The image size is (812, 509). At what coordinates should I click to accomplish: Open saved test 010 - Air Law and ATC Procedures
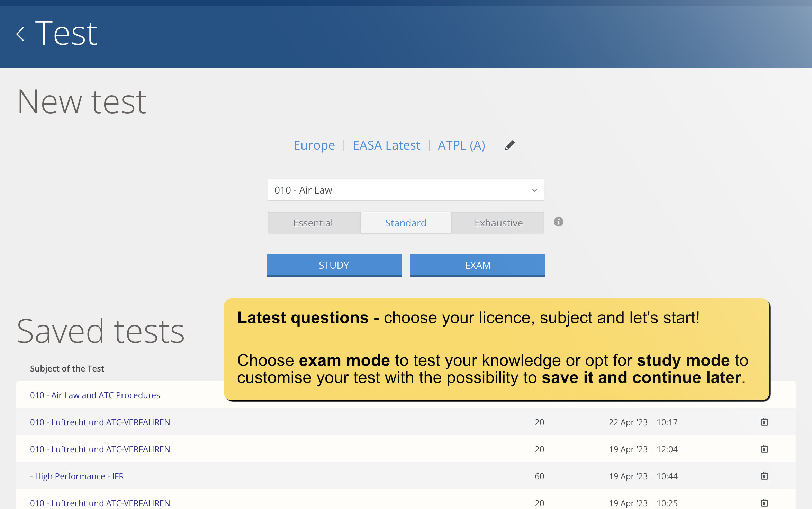point(94,395)
